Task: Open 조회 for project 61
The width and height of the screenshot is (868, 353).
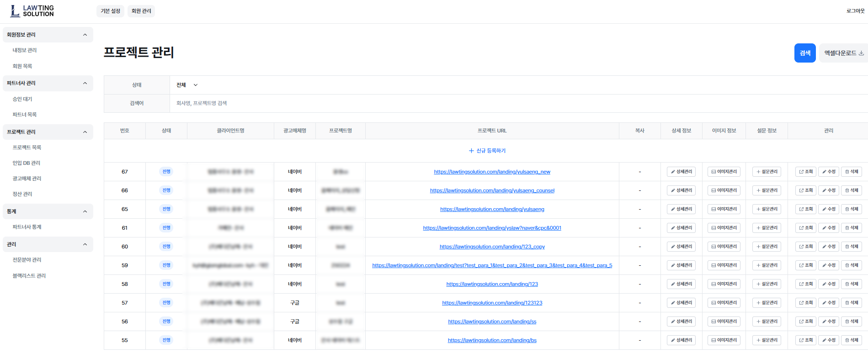Action: (806, 228)
